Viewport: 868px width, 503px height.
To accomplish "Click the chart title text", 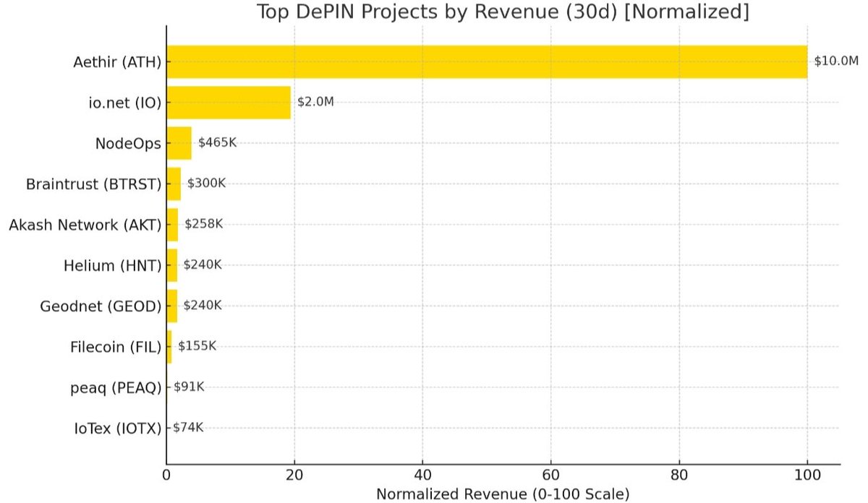I will [503, 12].
